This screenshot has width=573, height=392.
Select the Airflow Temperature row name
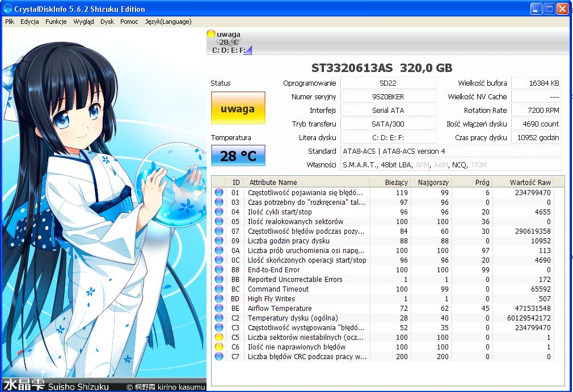click(x=280, y=309)
